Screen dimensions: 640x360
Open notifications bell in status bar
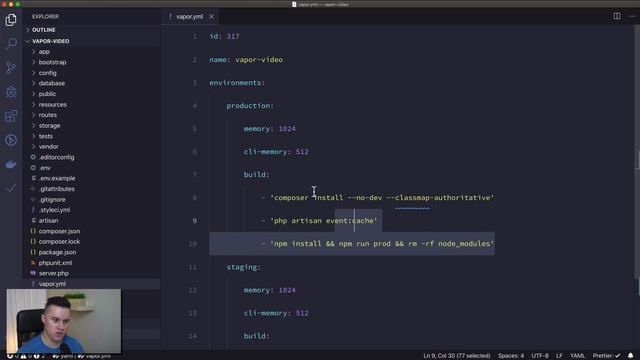pyautogui.click(x=631, y=356)
